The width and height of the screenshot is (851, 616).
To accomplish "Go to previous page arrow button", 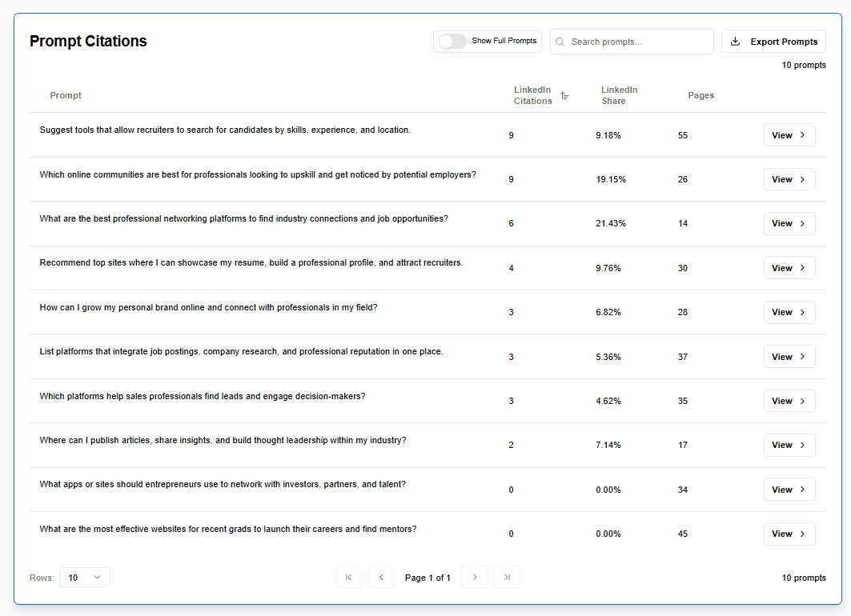I will 381,578.
